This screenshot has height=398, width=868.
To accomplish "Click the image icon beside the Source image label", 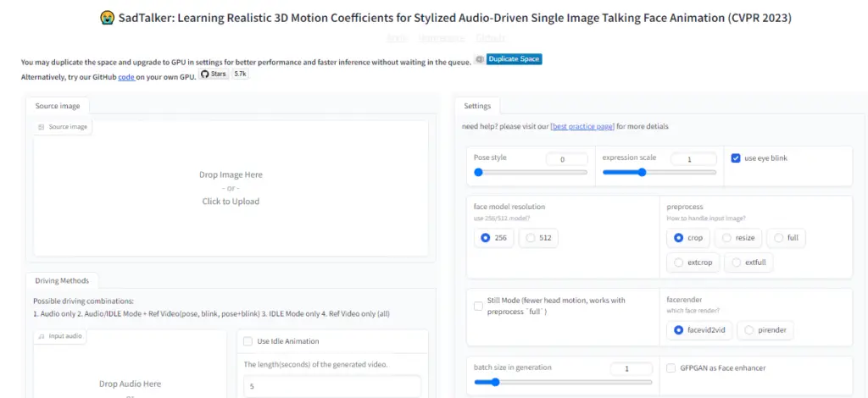I will 41,127.
